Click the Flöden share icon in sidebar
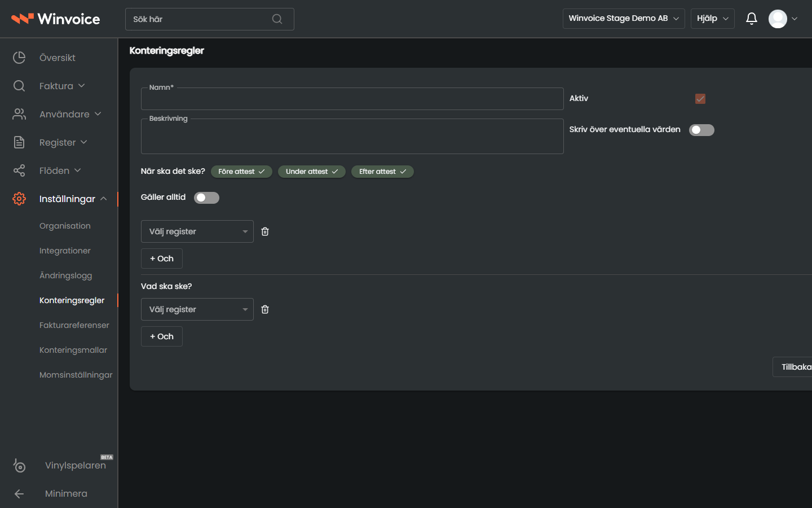Screen dimensions: 812x508 tap(19, 170)
